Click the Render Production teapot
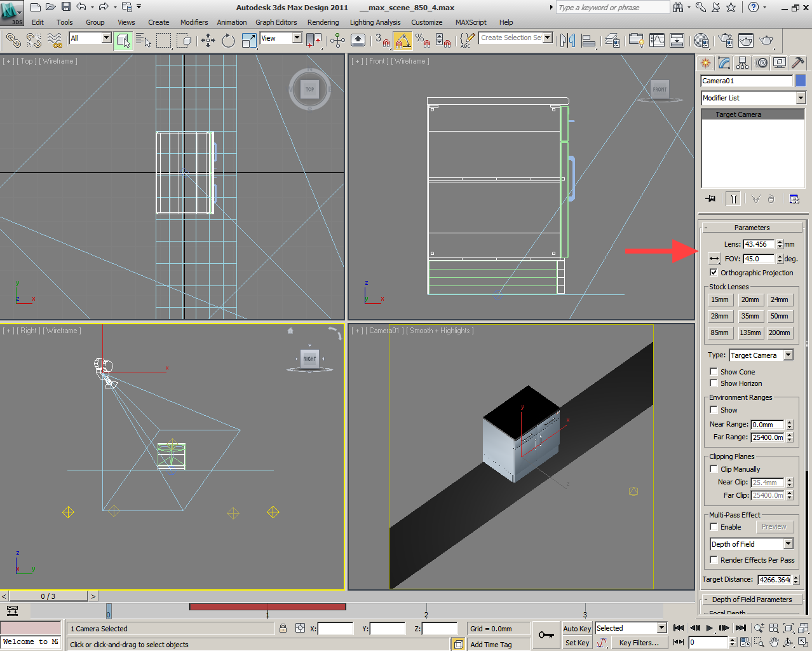The image size is (812, 651). (x=767, y=41)
